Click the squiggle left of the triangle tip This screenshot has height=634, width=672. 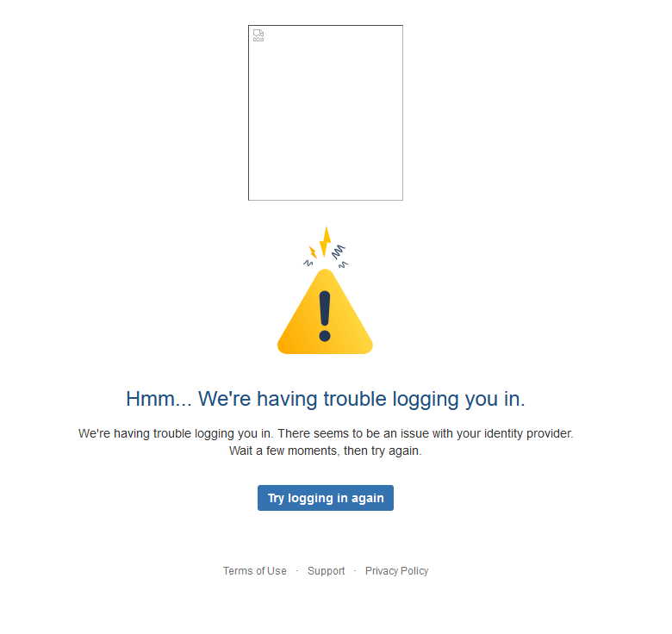coord(308,263)
